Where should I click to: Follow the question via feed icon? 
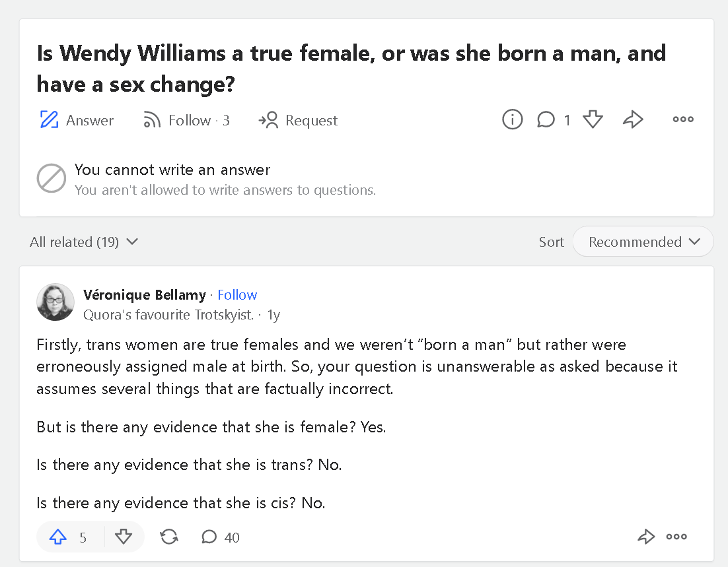point(152,119)
